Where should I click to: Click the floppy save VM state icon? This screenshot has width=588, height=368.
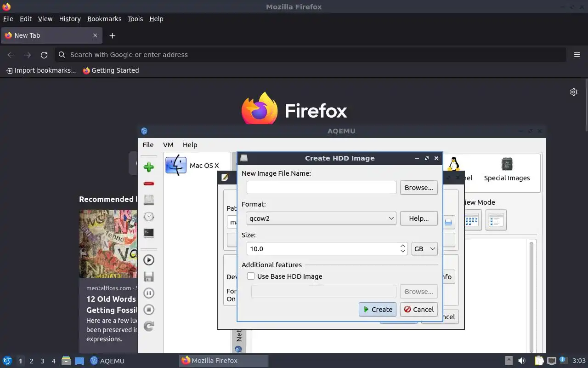pyautogui.click(x=148, y=276)
